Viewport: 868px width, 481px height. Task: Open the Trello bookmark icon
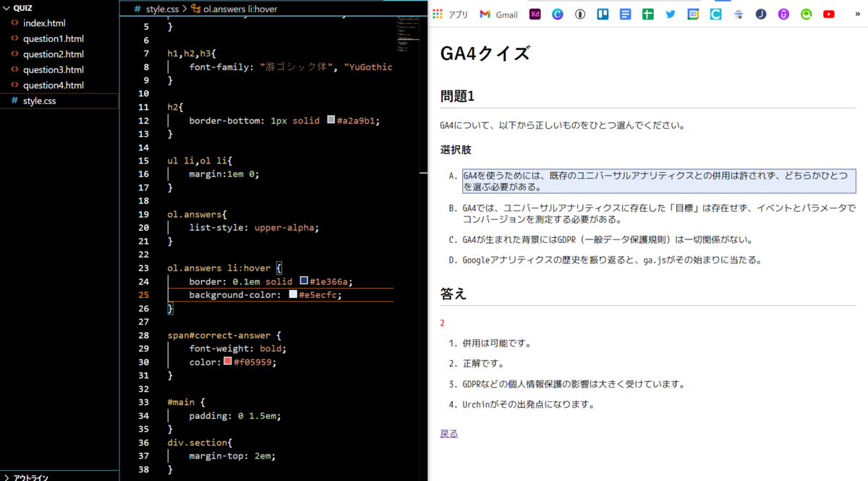pyautogui.click(x=603, y=14)
